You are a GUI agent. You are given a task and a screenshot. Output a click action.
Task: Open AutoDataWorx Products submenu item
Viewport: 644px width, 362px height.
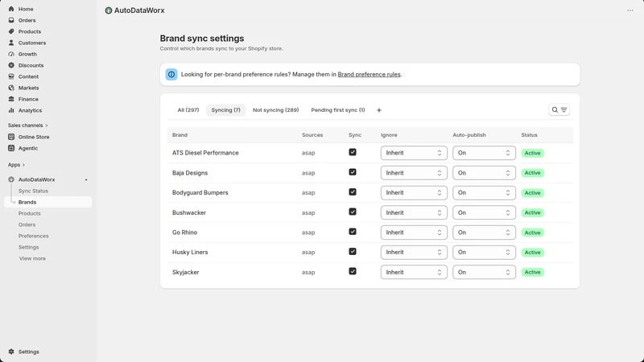pos(30,213)
